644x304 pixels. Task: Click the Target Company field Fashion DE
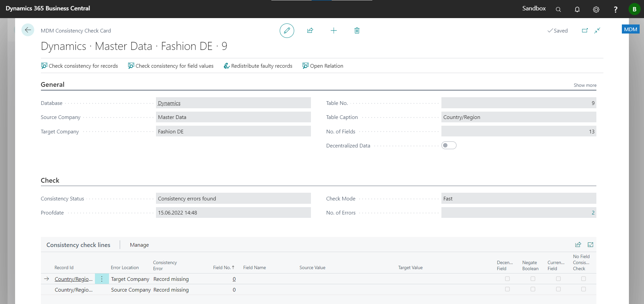pos(233,131)
